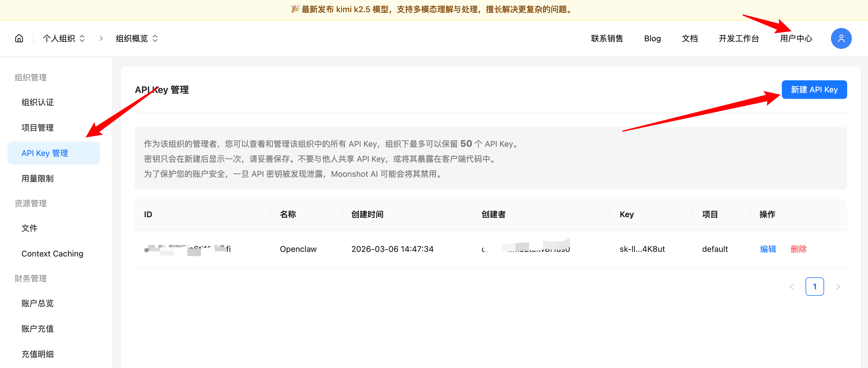Image resolution: width=868 pixels, height=368 pixels.
Task: Click the home icon in breadcrumb
Action: click(19, 38)
